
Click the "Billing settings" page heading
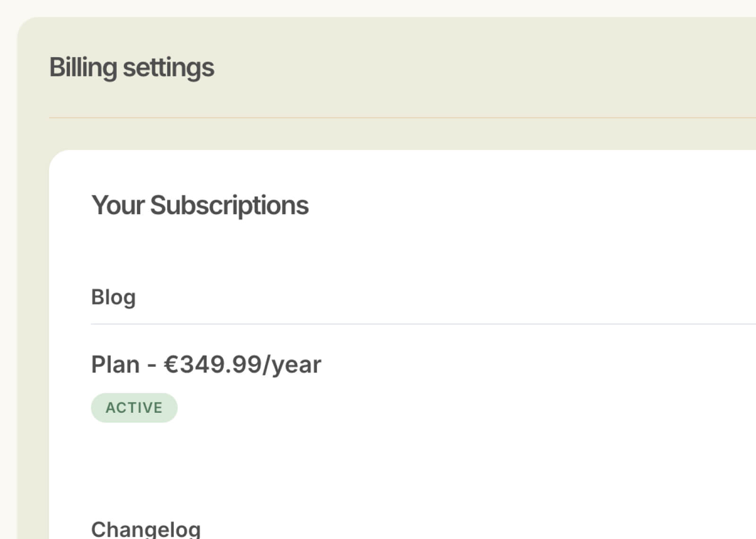(131, 68)
